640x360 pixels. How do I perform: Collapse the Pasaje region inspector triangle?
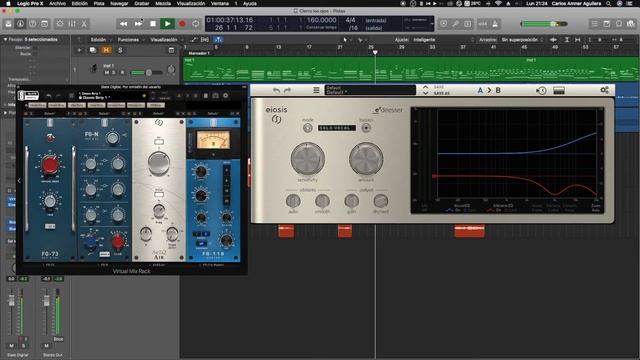pos(5,40)
